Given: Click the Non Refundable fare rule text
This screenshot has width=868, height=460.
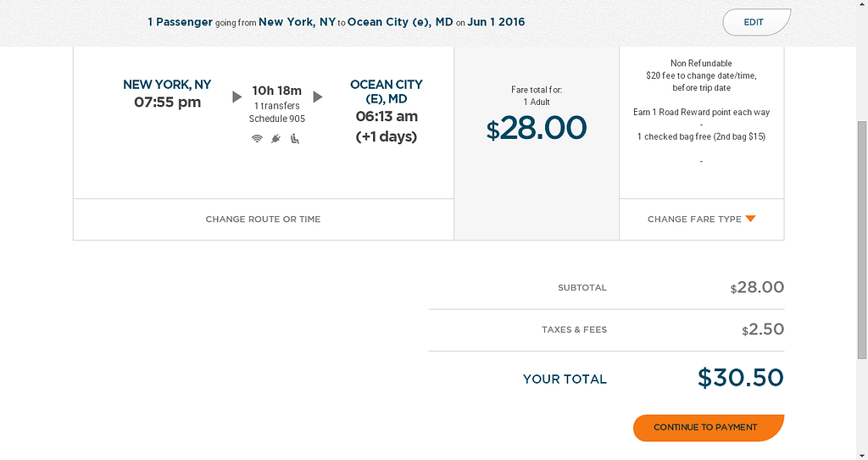Looking at the screenshot, I should point(701,64).
